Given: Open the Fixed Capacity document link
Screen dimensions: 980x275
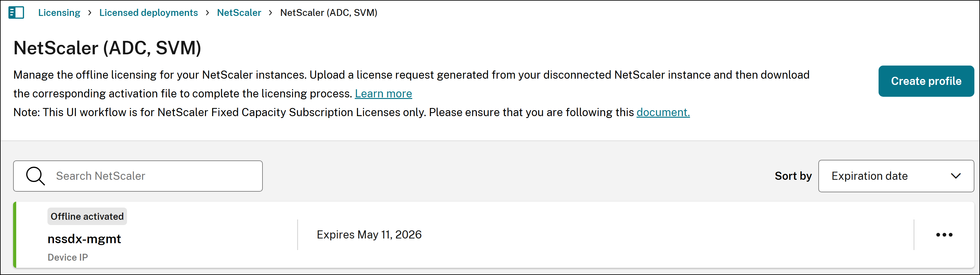Looking at the screenshot, I should coord(663,112).
